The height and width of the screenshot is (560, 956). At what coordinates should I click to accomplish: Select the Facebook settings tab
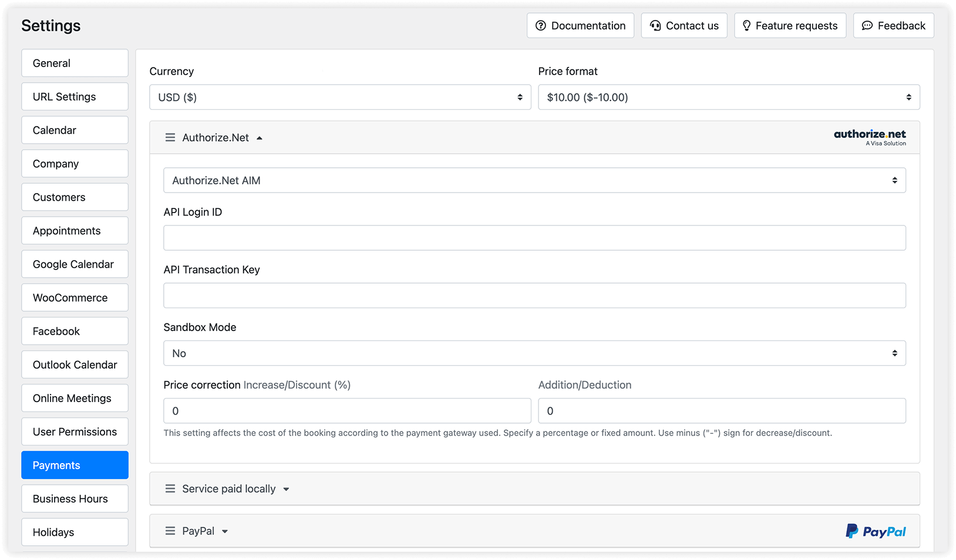coord(75,331)
